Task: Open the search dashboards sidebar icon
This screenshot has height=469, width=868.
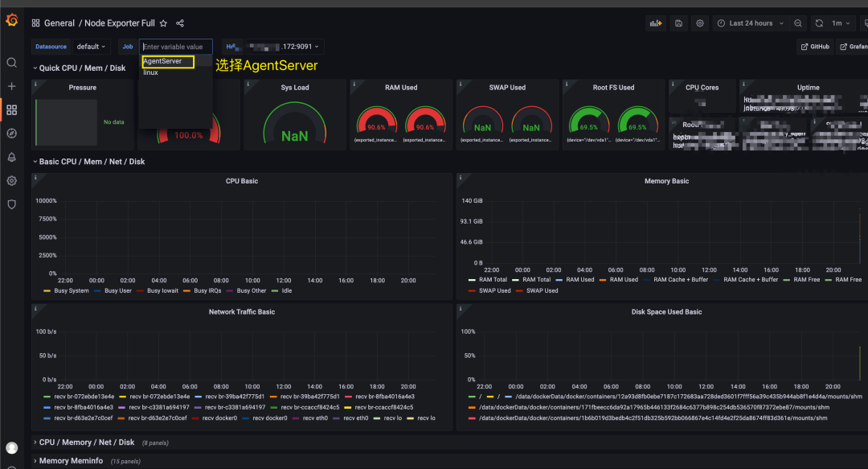Action: click(11, 63)
